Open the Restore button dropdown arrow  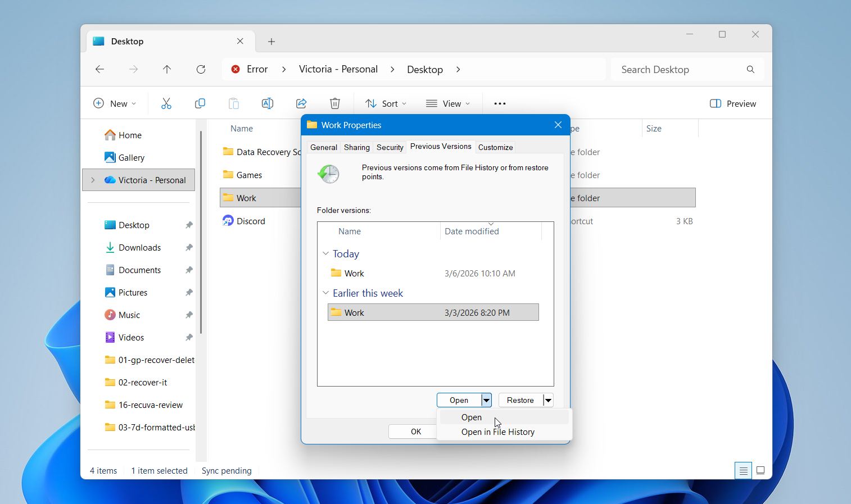click(547, 399)
